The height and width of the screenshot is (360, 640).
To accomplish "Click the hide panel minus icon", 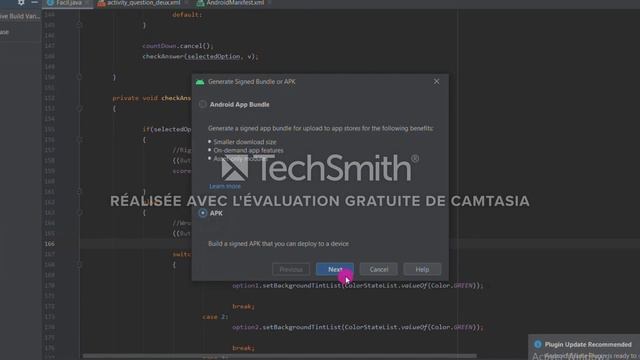I will 34,2.
